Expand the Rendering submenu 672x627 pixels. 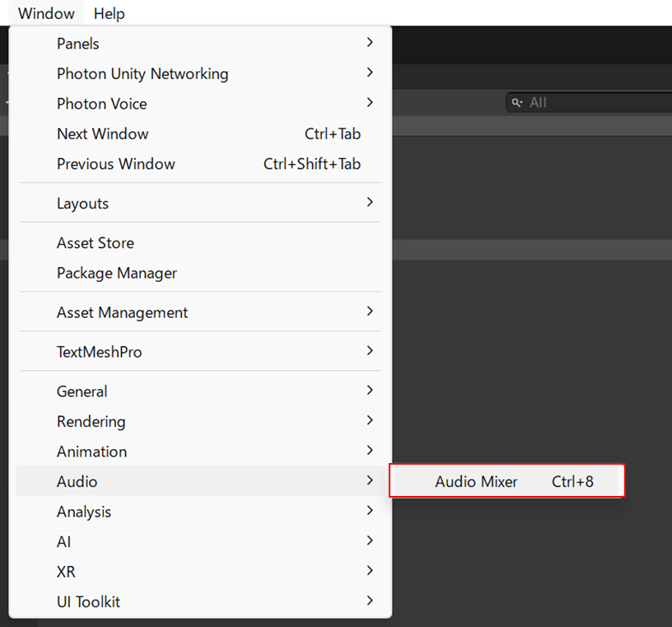(x=200, y=421)
